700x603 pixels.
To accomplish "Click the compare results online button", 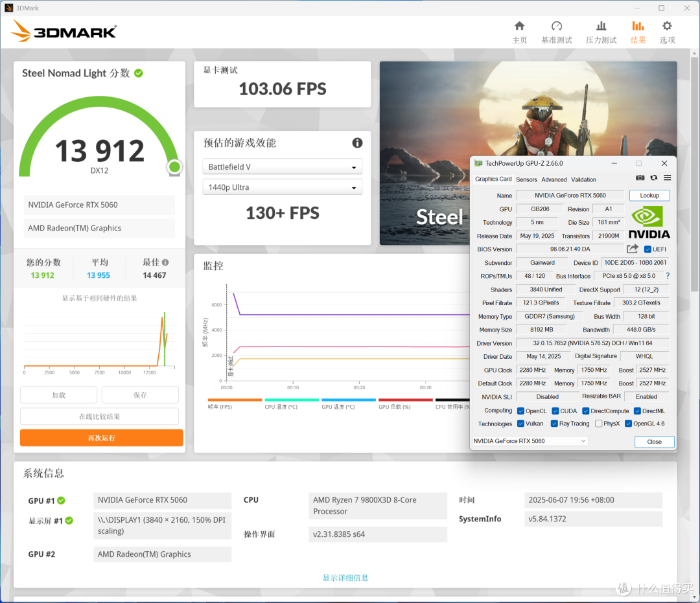I will (x=99, y=416).
